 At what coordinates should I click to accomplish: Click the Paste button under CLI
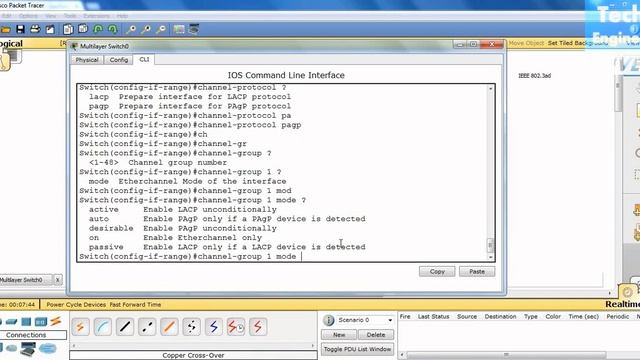tap(477, 271)
